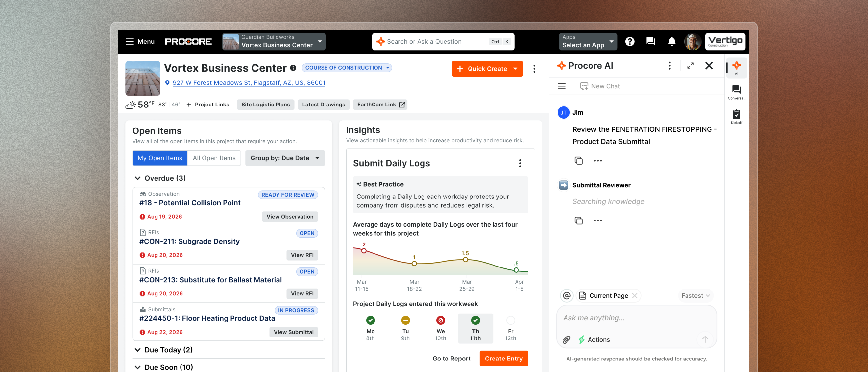Copy Jim's message
The image size is (868, 372).
(578, 161)
